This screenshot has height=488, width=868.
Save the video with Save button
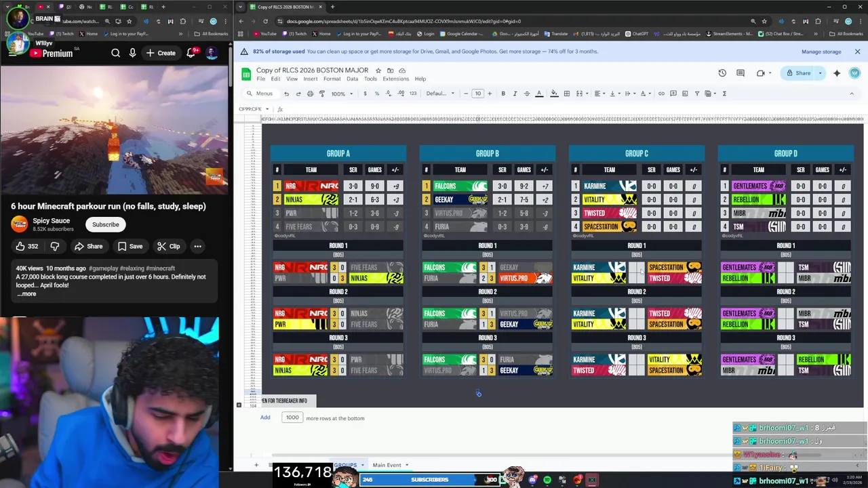[130, 246]
